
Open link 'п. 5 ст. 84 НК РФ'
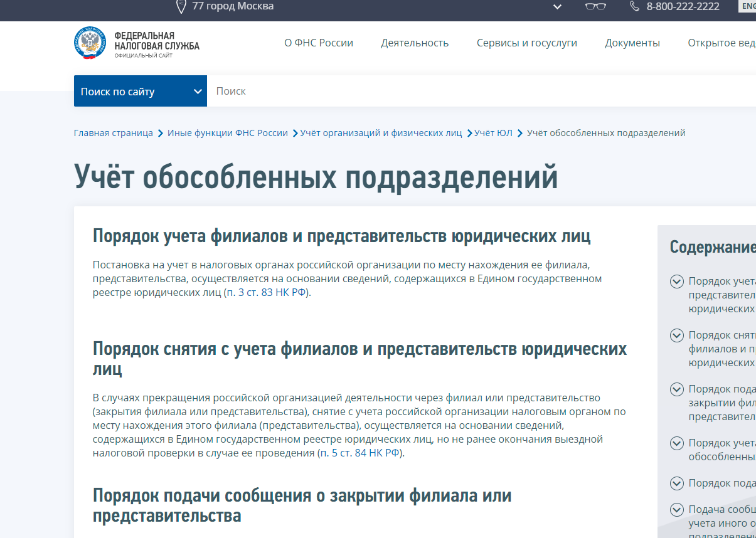coord(360,453)
